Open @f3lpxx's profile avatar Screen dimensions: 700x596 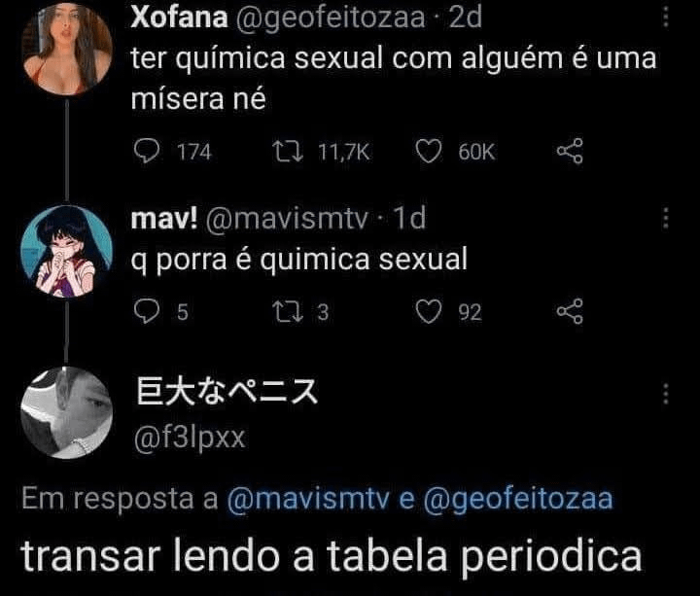tap(67, 412)
